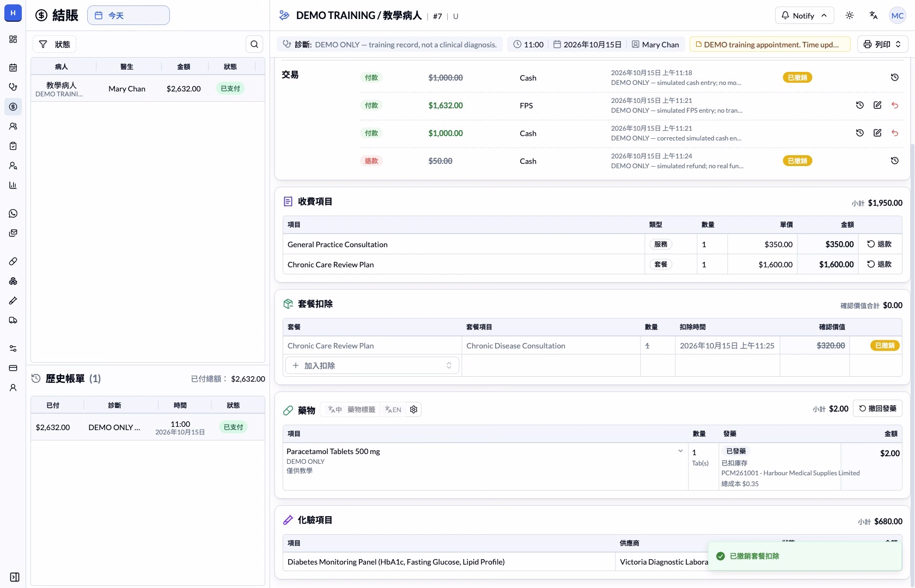
Task: Click the search icon in billing list
Action: (x=254, y=44)
